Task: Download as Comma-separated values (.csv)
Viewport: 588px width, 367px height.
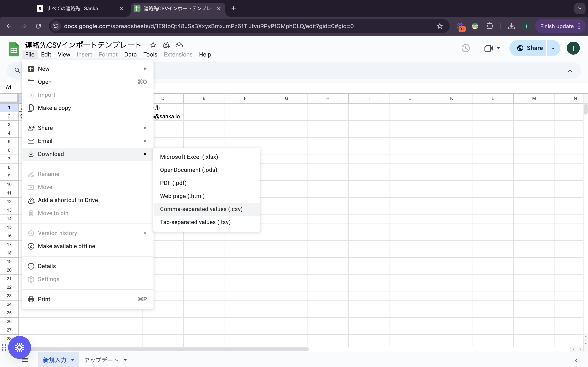Action: click(x=201, y=209)
